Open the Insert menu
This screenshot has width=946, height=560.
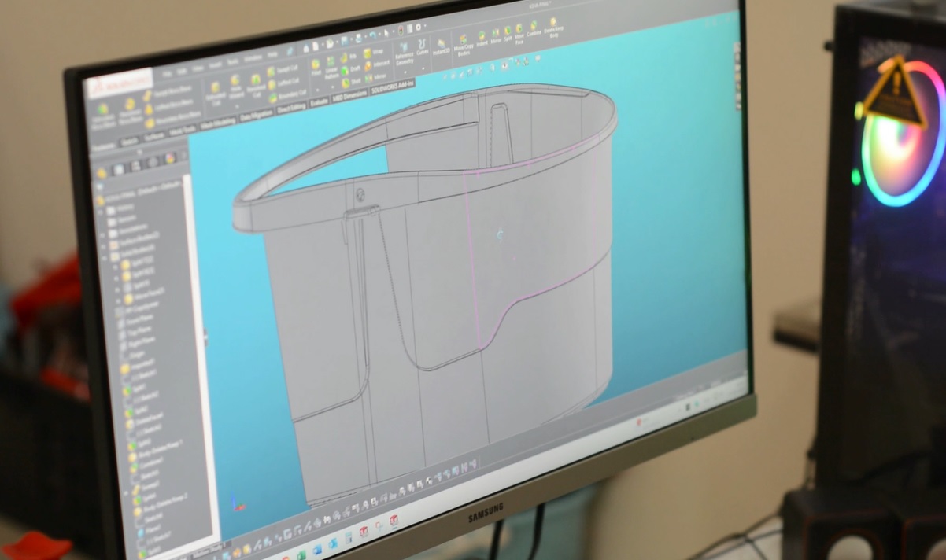(x=215, y=66)
